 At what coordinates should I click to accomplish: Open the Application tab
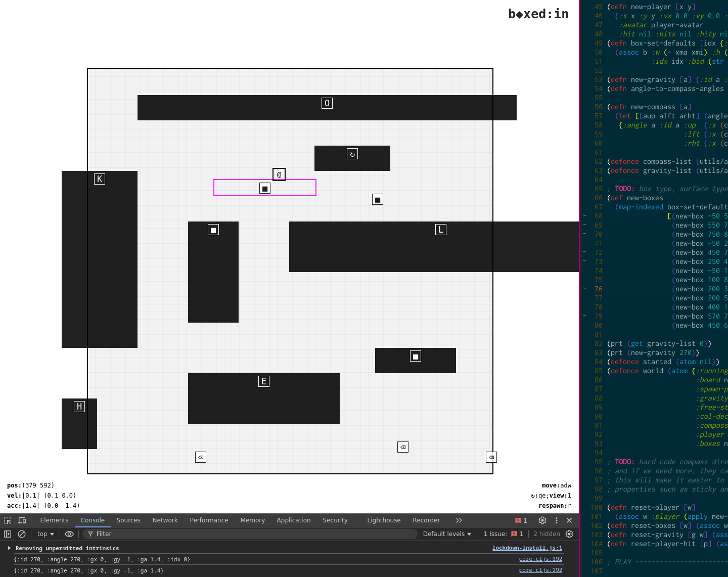click(293, 520)
